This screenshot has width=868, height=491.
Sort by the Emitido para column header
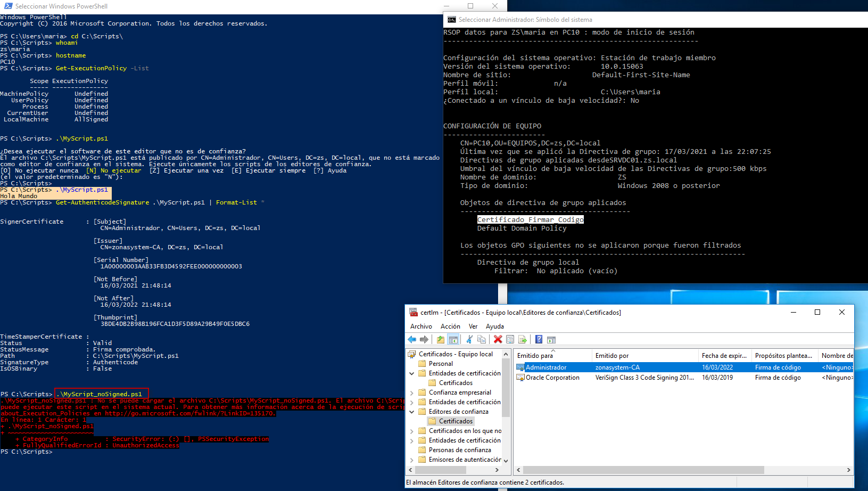click(553, 355)
